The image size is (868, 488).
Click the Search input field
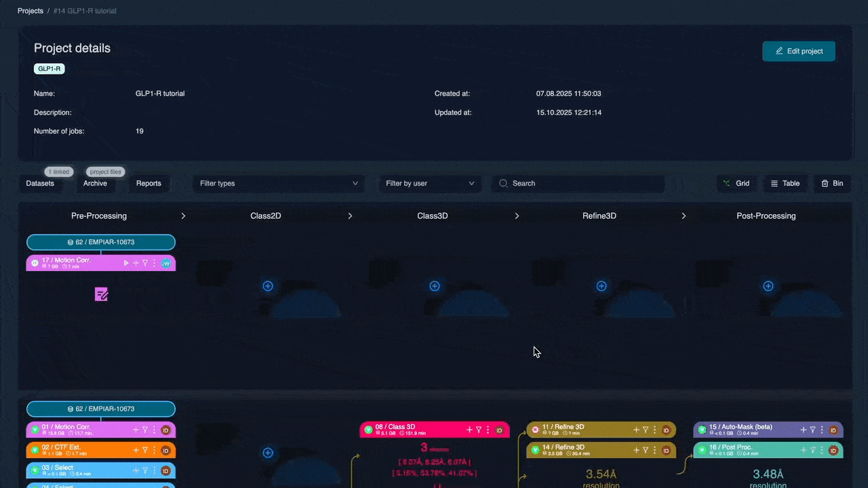(583, 183)
